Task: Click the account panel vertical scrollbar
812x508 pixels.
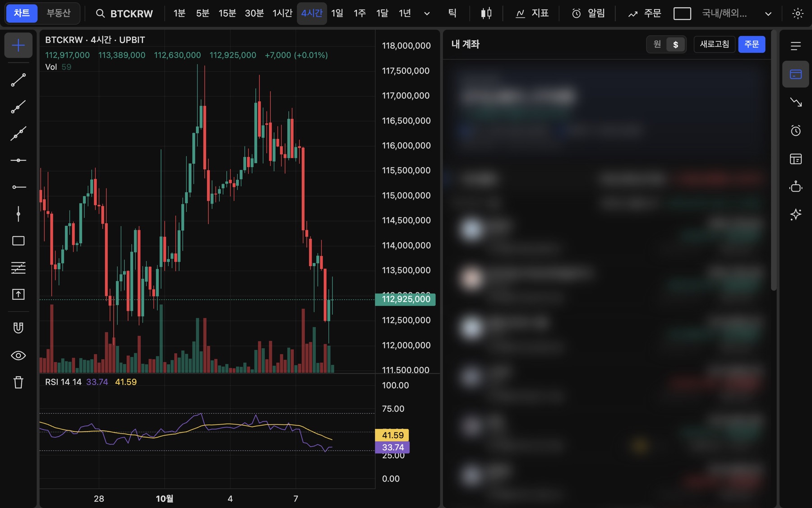Action: coord(774,160)
